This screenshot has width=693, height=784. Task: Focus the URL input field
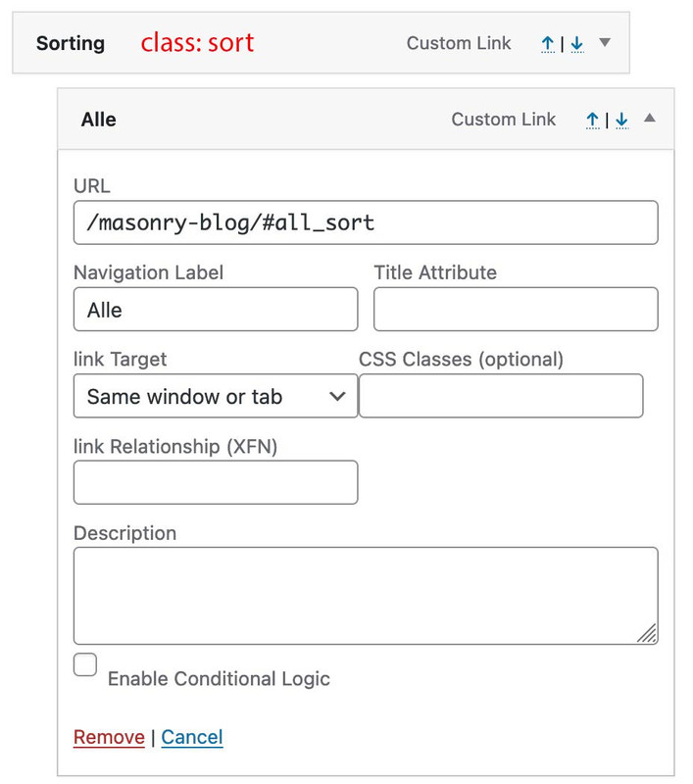pos(366,222)
